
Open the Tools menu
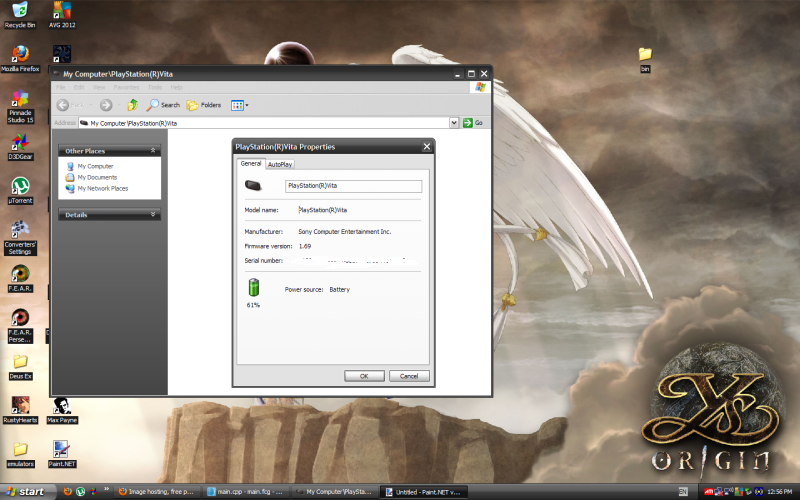click(155, 87)
